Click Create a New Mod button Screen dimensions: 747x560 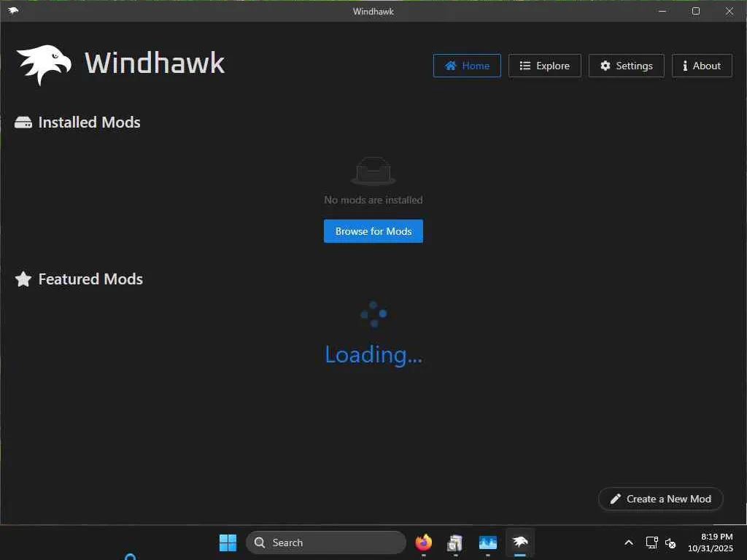click(660, 499)
